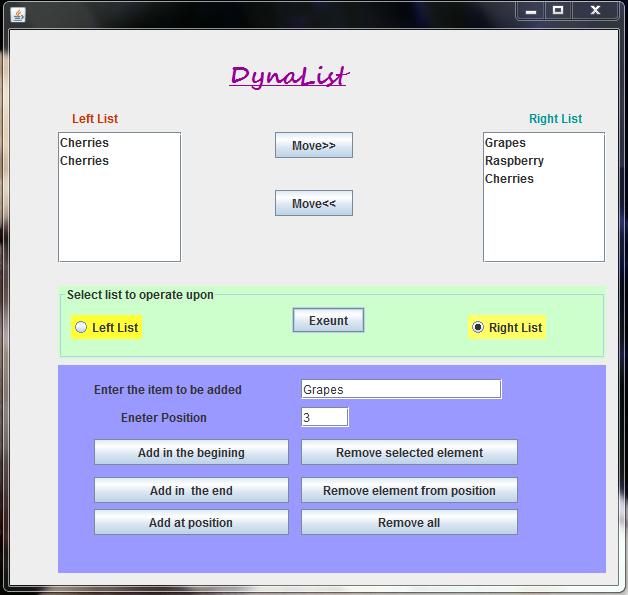The height and width of the screenshot is (595, 628).
Task: Select Grapes in the Right List
Action: coord(544,143)
